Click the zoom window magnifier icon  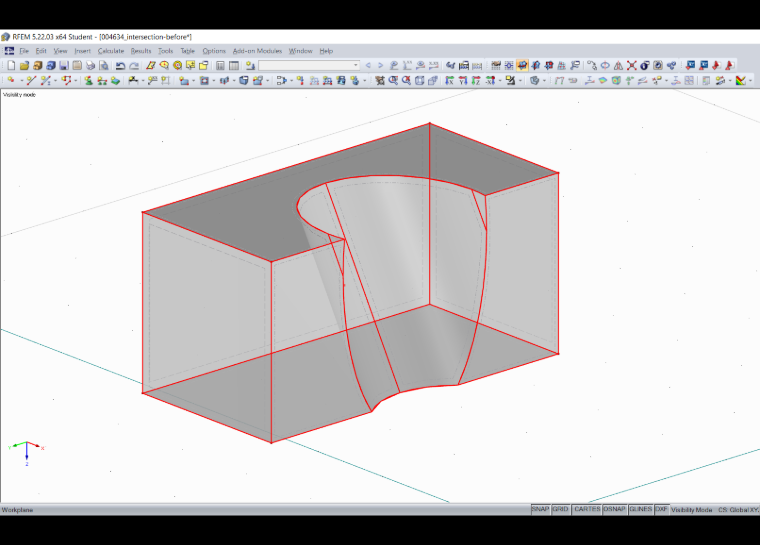393,80
